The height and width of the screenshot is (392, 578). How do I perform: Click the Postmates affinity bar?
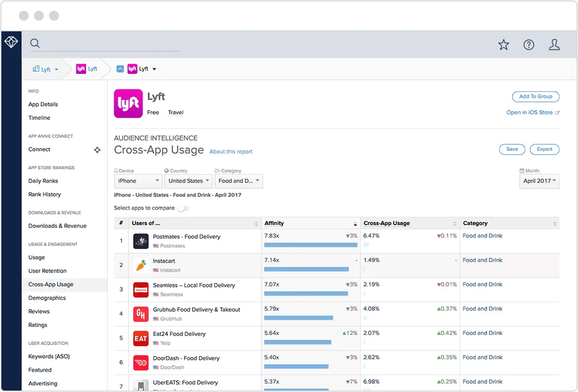(x=311, y=245)
